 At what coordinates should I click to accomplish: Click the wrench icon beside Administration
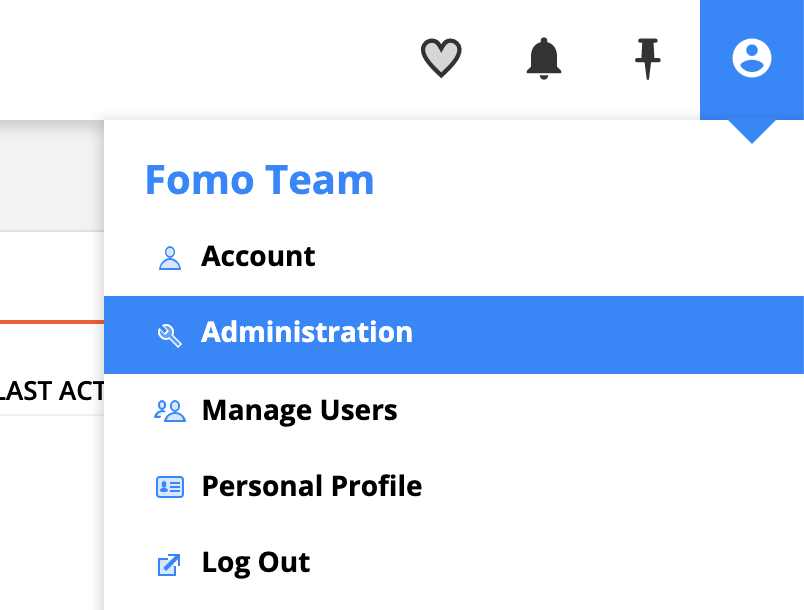(170, 335)
